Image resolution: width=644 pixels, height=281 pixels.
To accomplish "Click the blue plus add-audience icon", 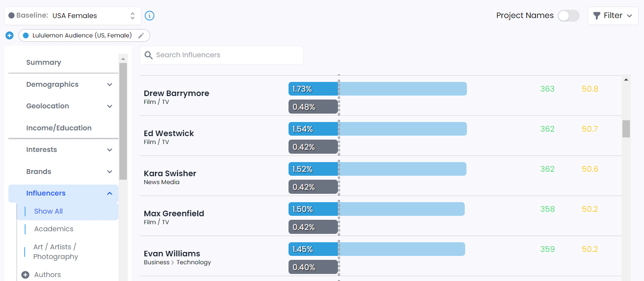I will 9,35.
